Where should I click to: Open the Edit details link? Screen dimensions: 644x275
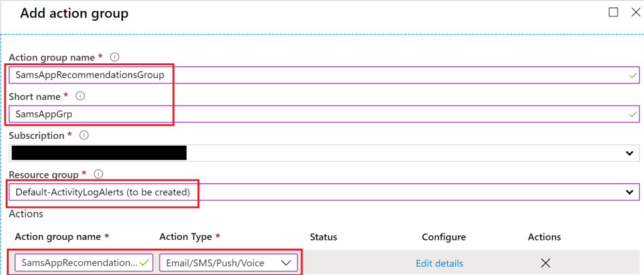[440, 263]
